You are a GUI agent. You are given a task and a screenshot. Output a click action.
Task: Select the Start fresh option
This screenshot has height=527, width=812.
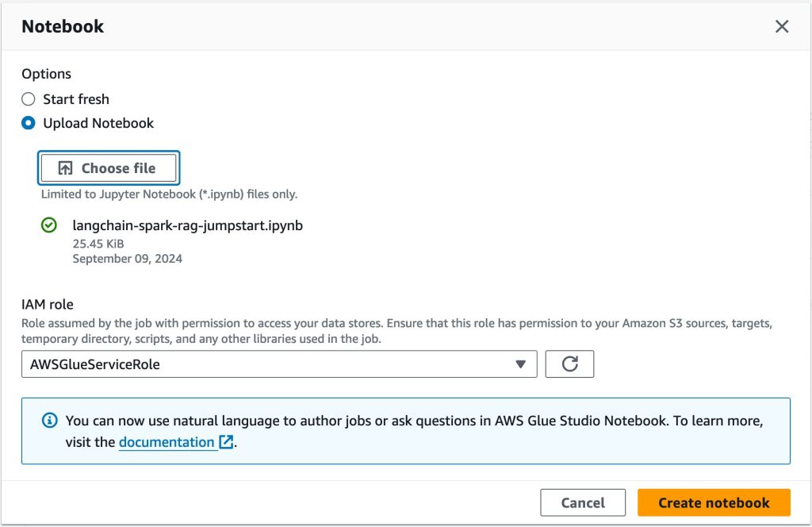pos(29,99)
